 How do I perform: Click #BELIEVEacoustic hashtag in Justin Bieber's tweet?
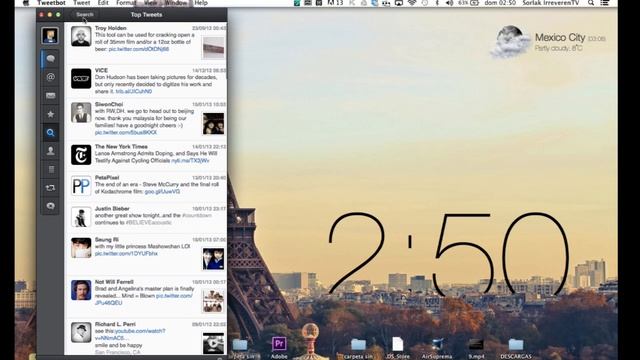click(x=149, y=222)
